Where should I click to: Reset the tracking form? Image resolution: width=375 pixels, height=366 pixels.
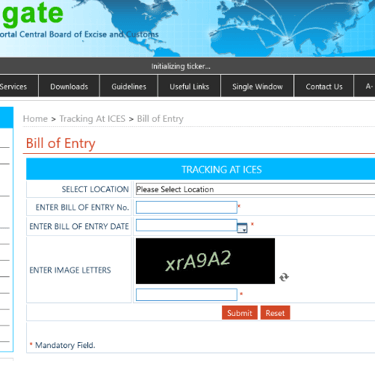[275, 313]
